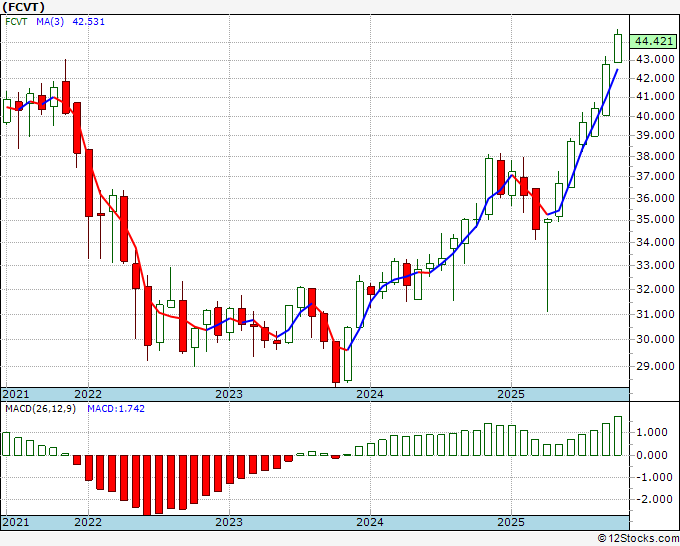
Task: Click the tallest rightmost green MACD bar
Action: pyautogui.click(x=618, y=436)
